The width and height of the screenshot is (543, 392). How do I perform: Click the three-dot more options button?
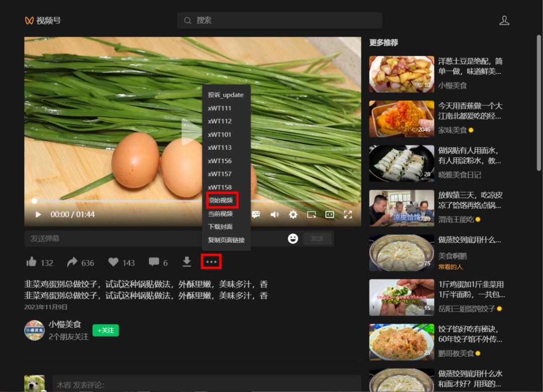[x=211, y=262]
